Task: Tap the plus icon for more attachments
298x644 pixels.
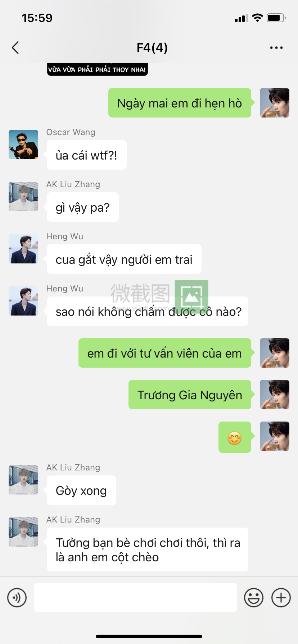Action: click(x=281, y=598)
